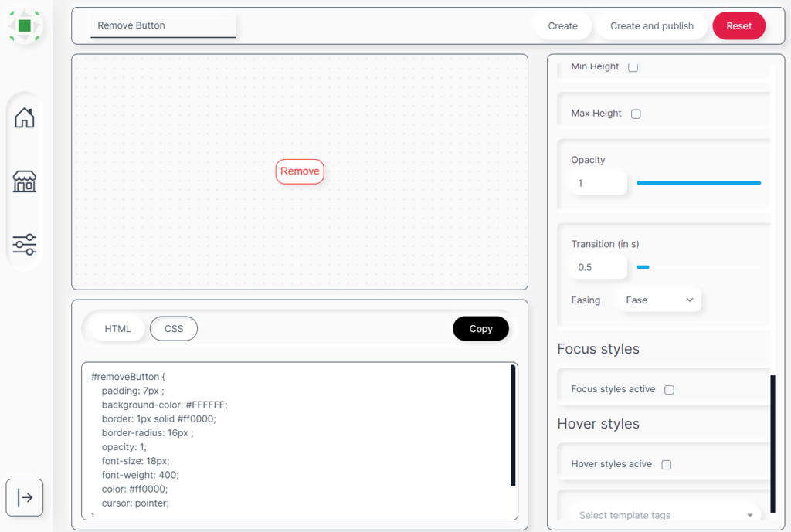Viewport: 791px width, 532px height.
Task: Open the Home page icon
Action: click(25, 118)
